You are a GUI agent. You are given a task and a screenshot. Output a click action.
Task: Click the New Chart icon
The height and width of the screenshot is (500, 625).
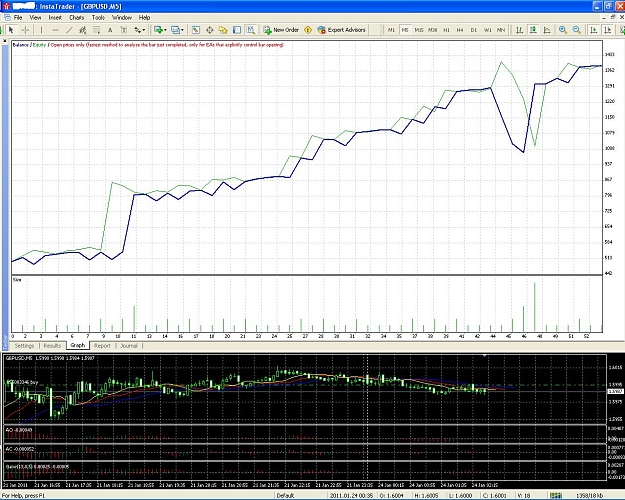point(158,30)
